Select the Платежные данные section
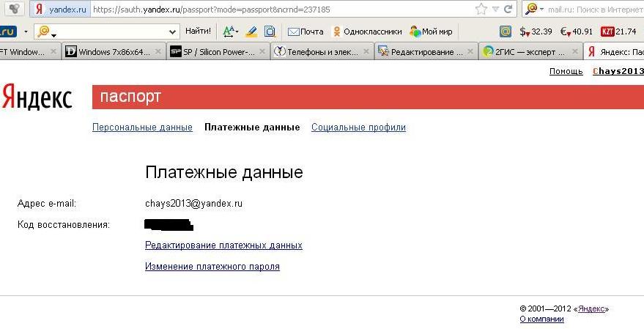Viewport: 644px width, 329px height. 252,127
